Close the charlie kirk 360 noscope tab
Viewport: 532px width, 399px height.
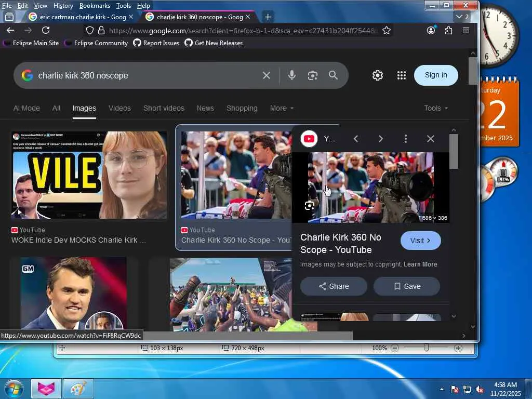pyautogui.click(x=248, y=17)
